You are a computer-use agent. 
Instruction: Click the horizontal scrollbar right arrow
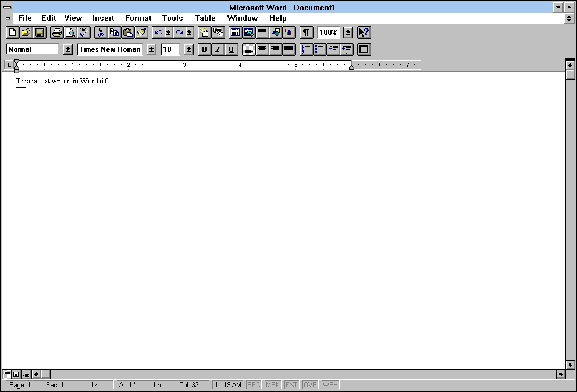point(561,375)
